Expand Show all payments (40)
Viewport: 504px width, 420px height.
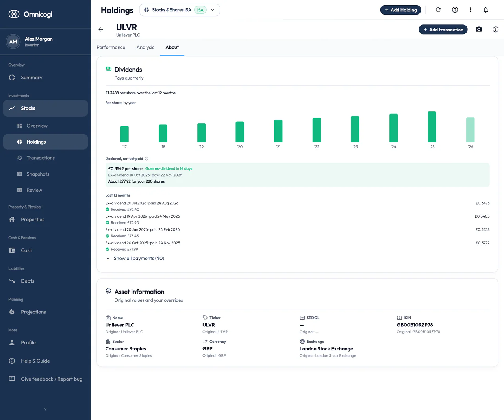[x=135, y=259]
